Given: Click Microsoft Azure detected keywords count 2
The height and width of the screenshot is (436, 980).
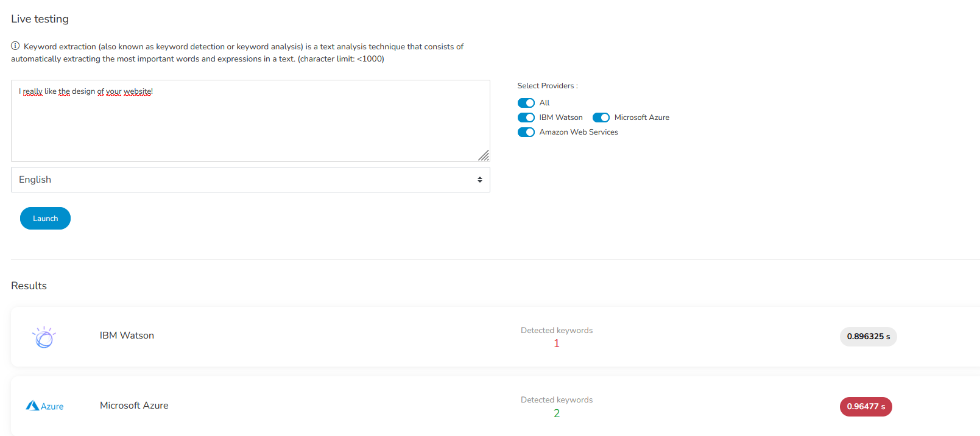Looking at the screenshot, I should pos(557,413).
